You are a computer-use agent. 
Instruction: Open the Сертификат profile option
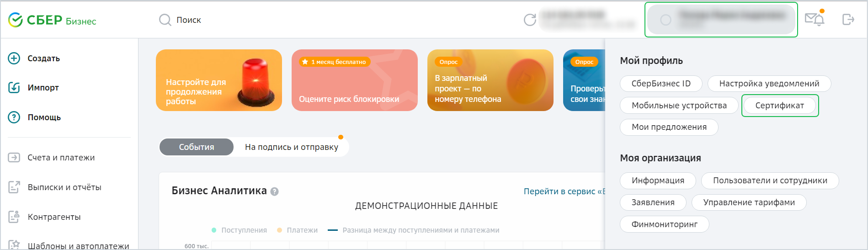(779, 106)
